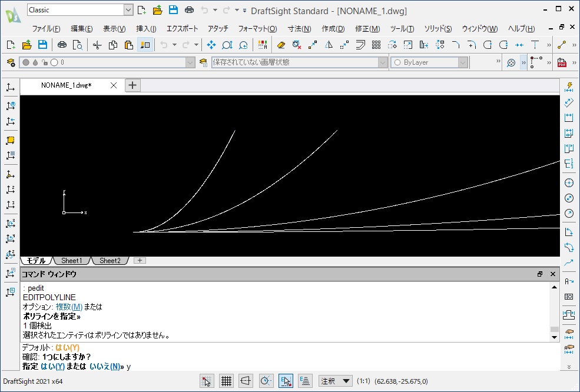The width and height of the screenshot is (580, 392).
Task: Expand quick access toolbar customize arrow
Action: point(244,11)
